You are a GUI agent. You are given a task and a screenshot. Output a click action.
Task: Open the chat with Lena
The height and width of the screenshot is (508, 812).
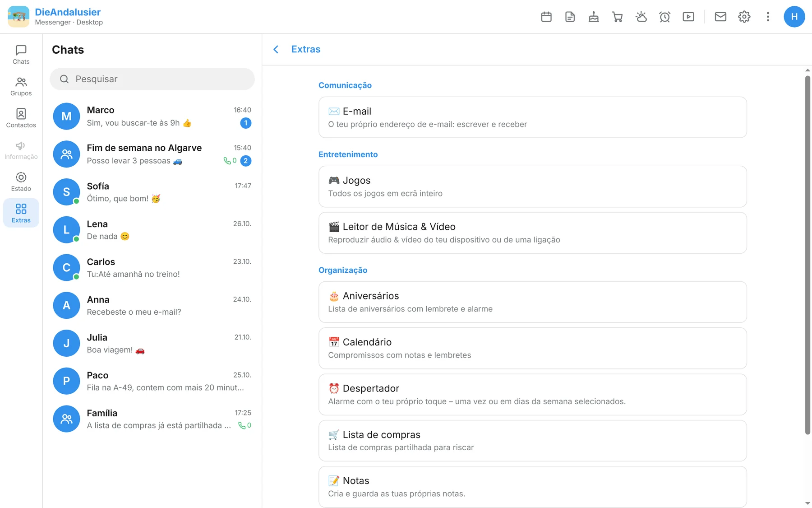tap(152, 230)
